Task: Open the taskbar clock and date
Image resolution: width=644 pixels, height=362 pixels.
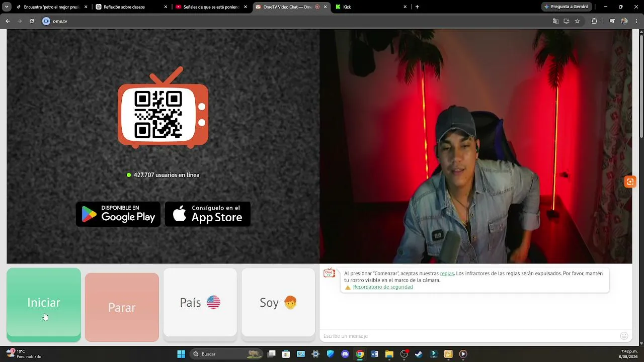Action: (629, 354)
